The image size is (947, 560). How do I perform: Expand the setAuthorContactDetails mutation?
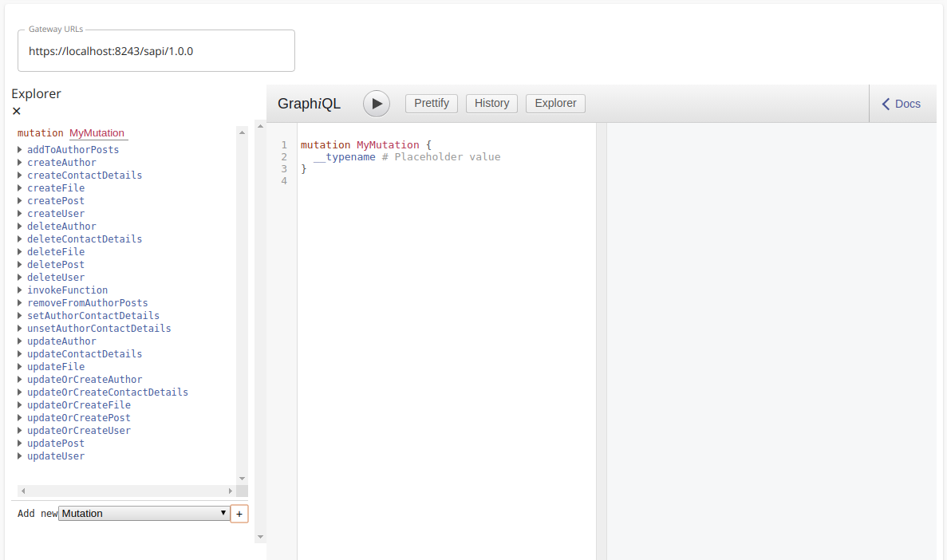(x=19, y=315)
